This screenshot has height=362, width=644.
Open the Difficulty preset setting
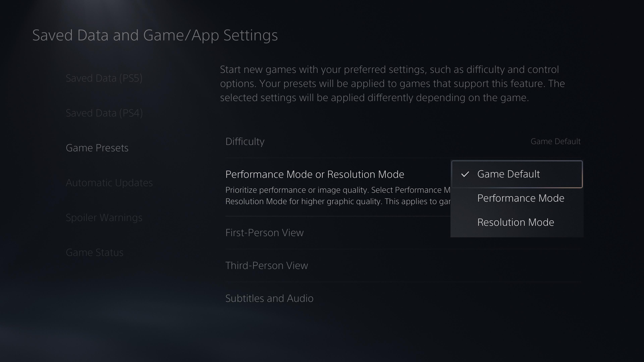coord(403,141)
